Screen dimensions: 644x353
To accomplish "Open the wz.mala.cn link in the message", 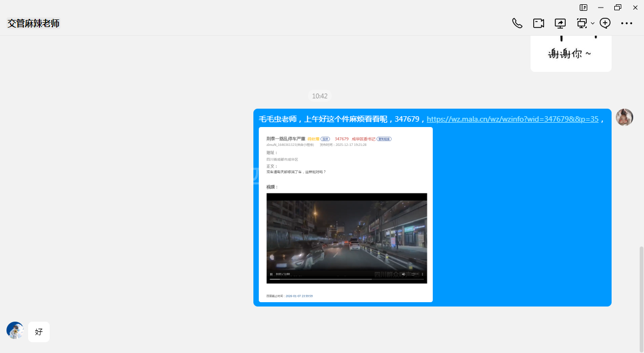I will [512, 119].
